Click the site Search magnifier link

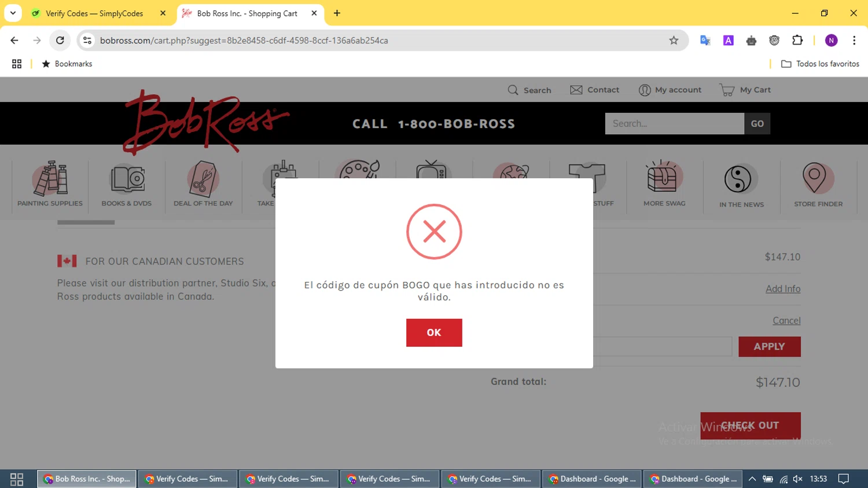(529, 90)
